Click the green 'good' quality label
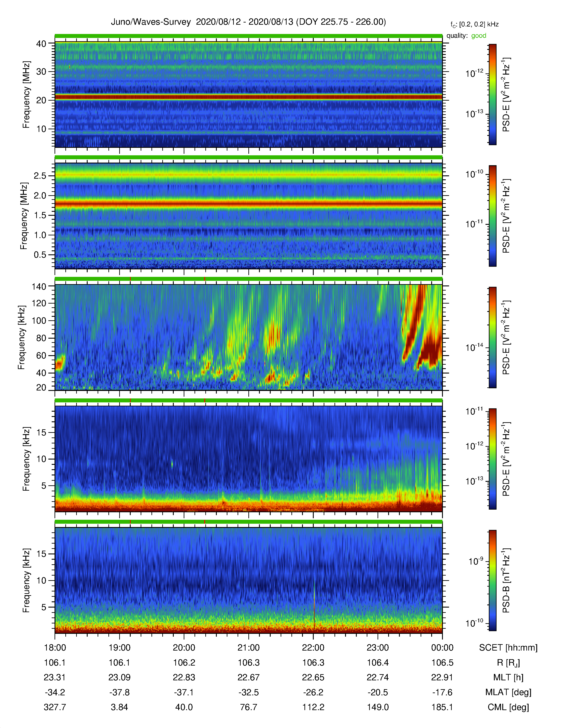The width and height of the screenshot is (563, 728). (x=479, y=36)
